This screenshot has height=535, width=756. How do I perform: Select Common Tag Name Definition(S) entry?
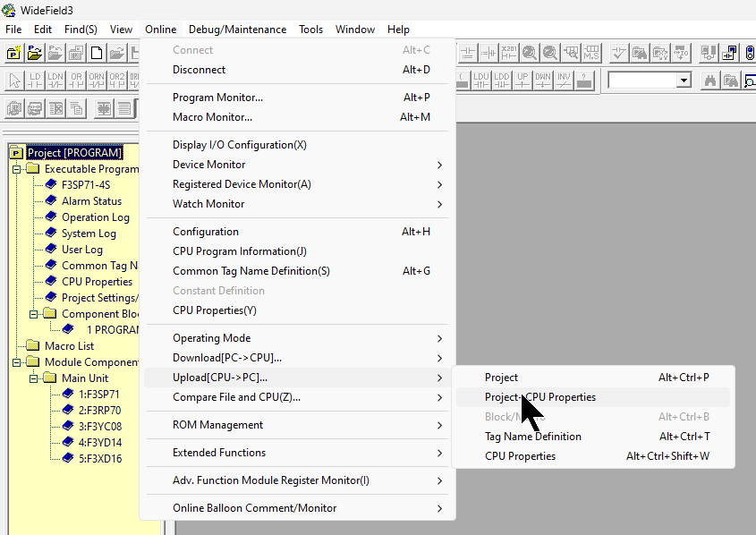point(298,271)
